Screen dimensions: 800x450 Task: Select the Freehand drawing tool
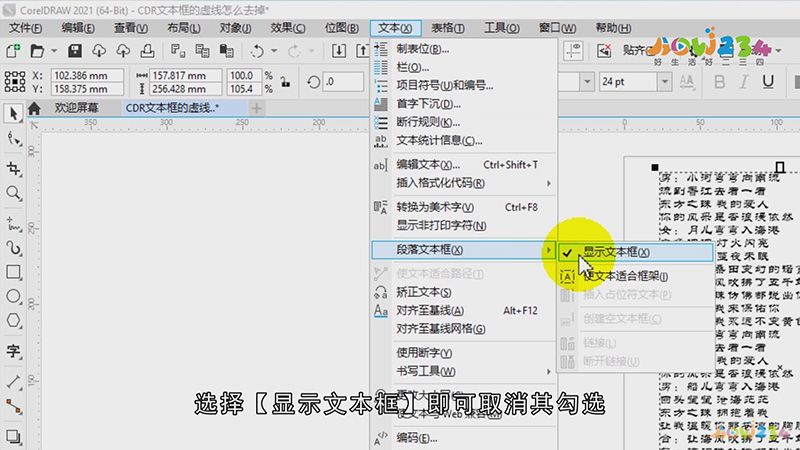point(14,224)
